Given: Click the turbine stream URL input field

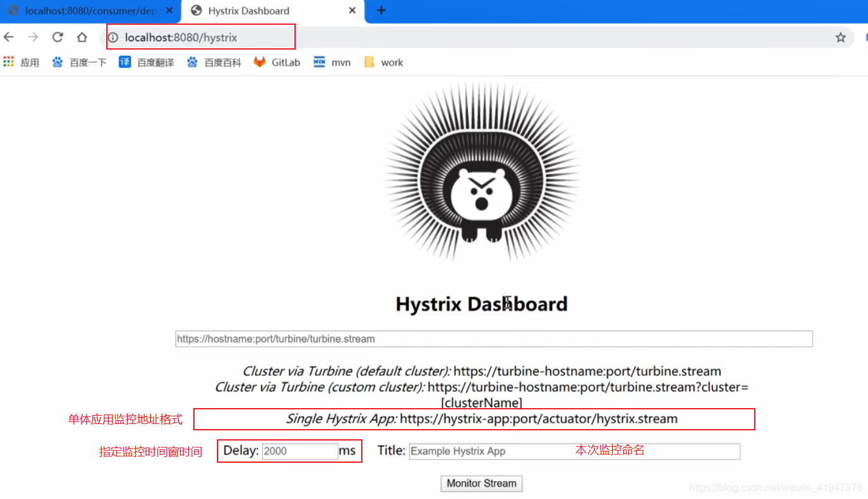Looking at the screenshot, I should click(x=494, y=339).
